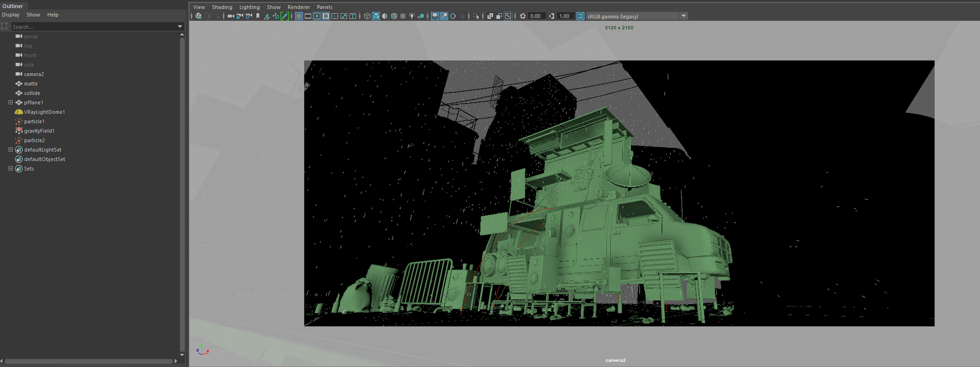Select the gravityField1 node
Screen dimensions: 980x367
pyautogui.click(x=39, y=131)
